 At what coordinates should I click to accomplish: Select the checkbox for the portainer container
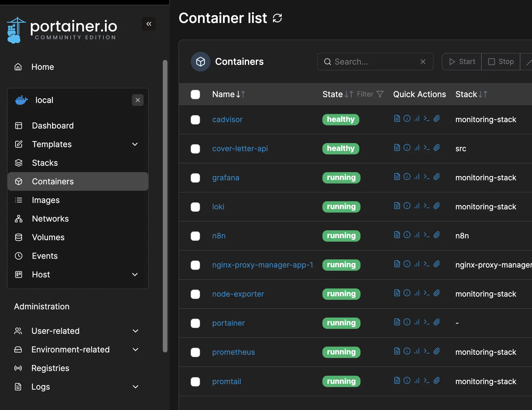point(195,323)
